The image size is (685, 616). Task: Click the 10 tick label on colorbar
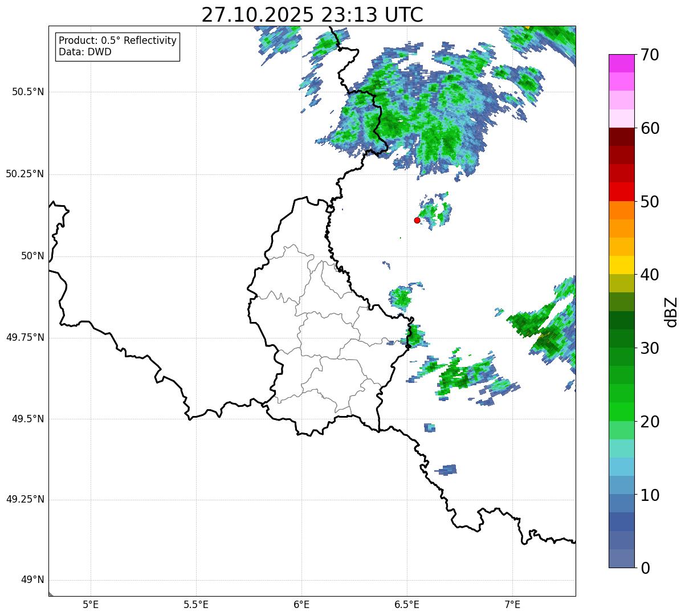[650, 495]
